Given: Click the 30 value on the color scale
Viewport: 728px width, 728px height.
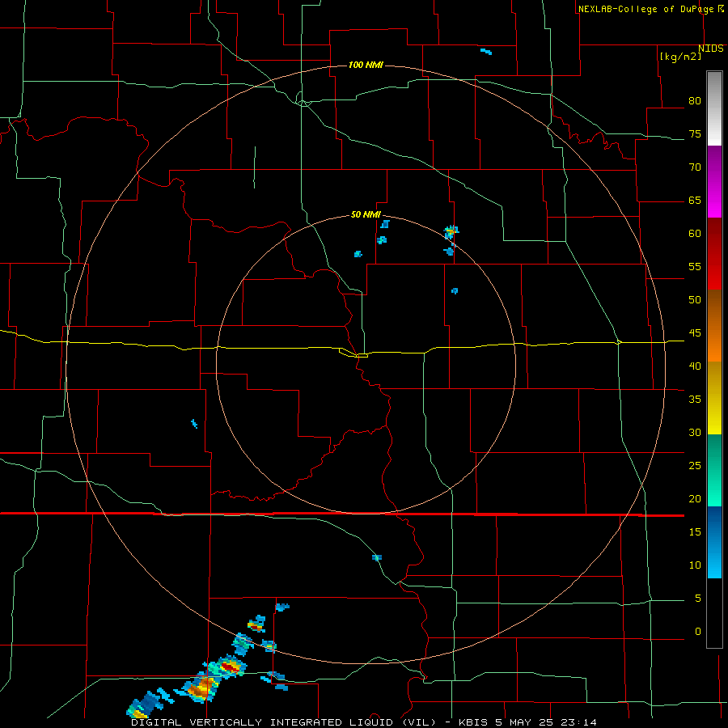Looking at the screenshot, I should (x=695, y=432).
